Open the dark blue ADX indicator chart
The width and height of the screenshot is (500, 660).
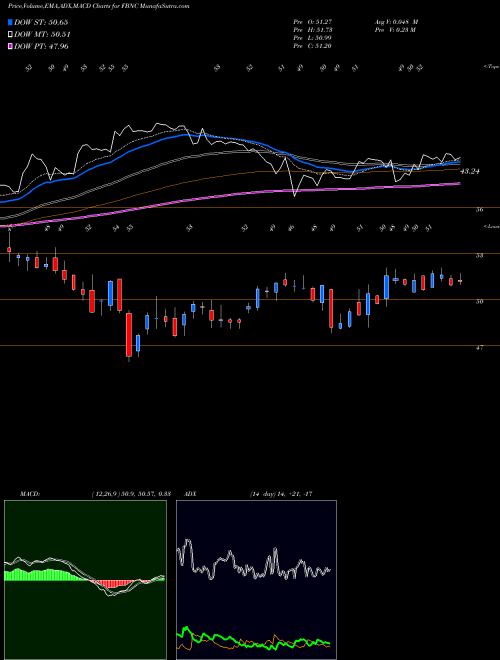coord(256,580)
